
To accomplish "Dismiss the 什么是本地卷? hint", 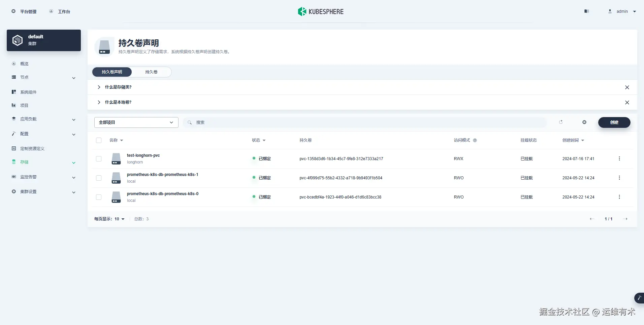I will (627, 103).
